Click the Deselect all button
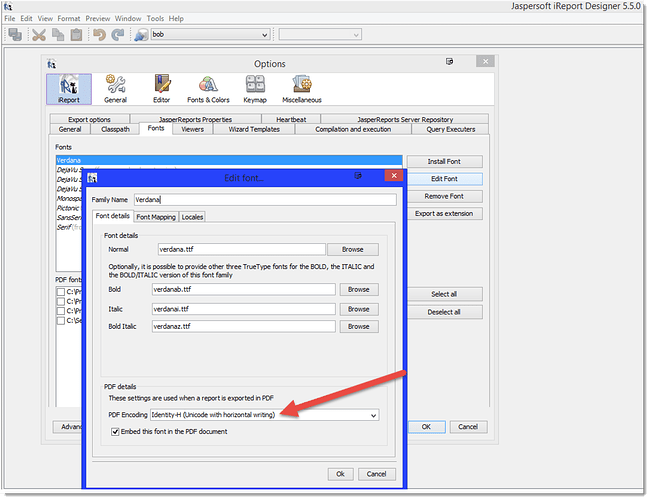Image resolution: width=649 pixels, height=500 pixels. tap(445, 312)
